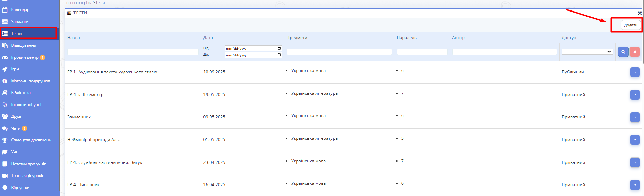Open calendar picker in the 'До' date field

point(279,55)
